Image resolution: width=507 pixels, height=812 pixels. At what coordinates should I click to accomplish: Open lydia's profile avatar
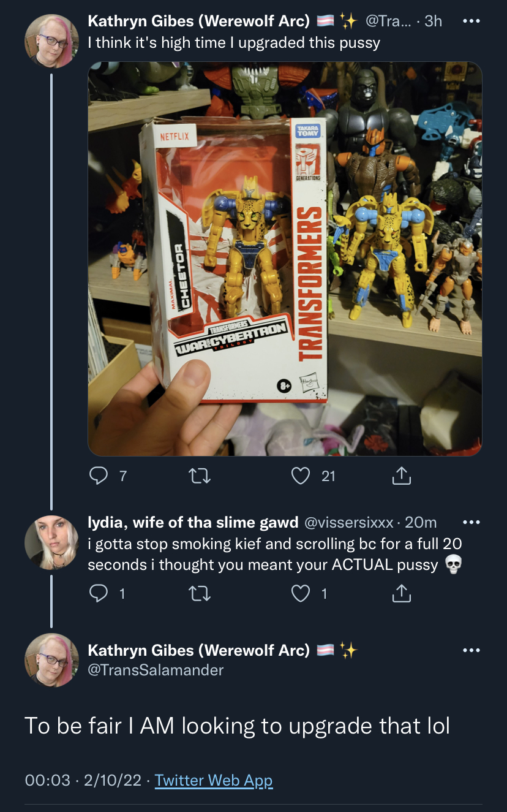[x=51, y=542]
